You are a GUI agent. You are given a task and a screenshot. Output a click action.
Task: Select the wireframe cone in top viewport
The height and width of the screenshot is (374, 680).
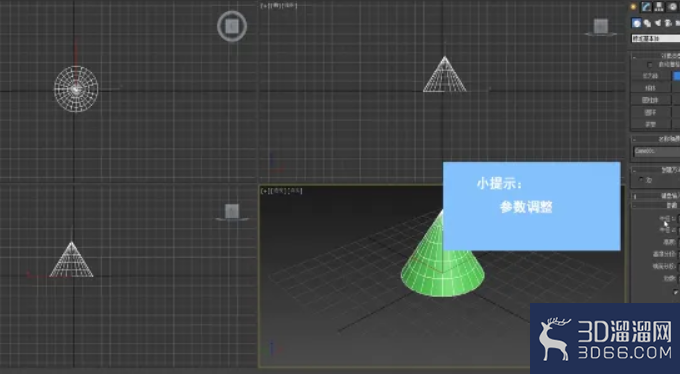click(76, 89)
